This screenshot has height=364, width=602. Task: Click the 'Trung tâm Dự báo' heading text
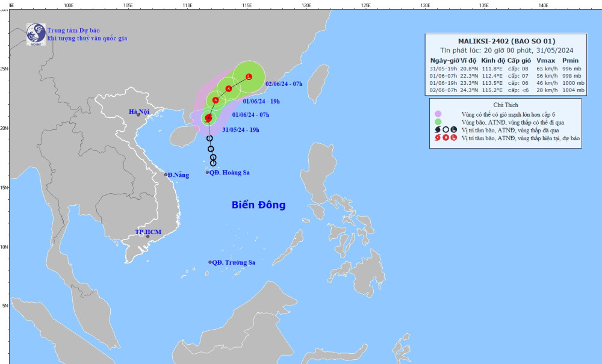pyautogui.click(x=73, y=30)
